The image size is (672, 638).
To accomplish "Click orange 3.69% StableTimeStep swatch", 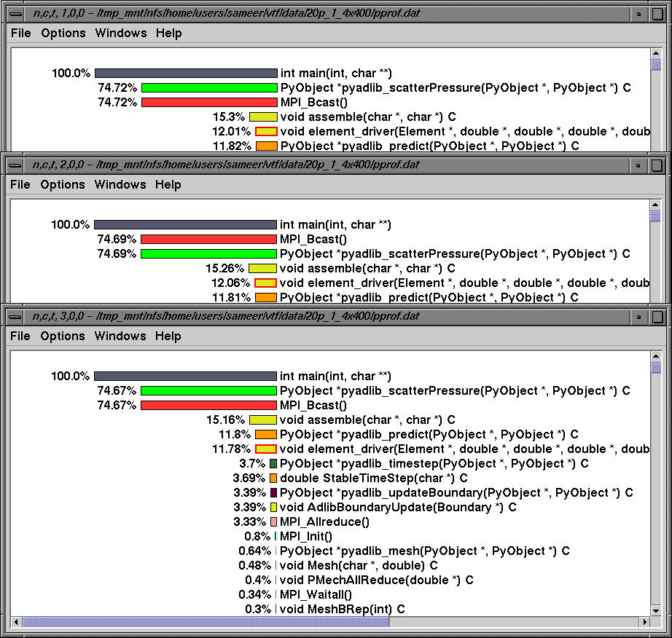I will (273, 478).
